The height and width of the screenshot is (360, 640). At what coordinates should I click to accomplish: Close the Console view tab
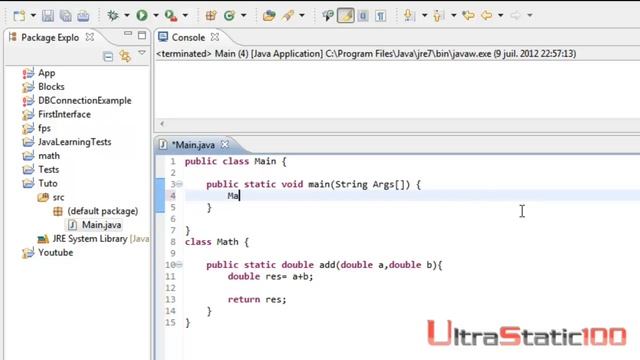pyautogui.click(x=215, y=37)
